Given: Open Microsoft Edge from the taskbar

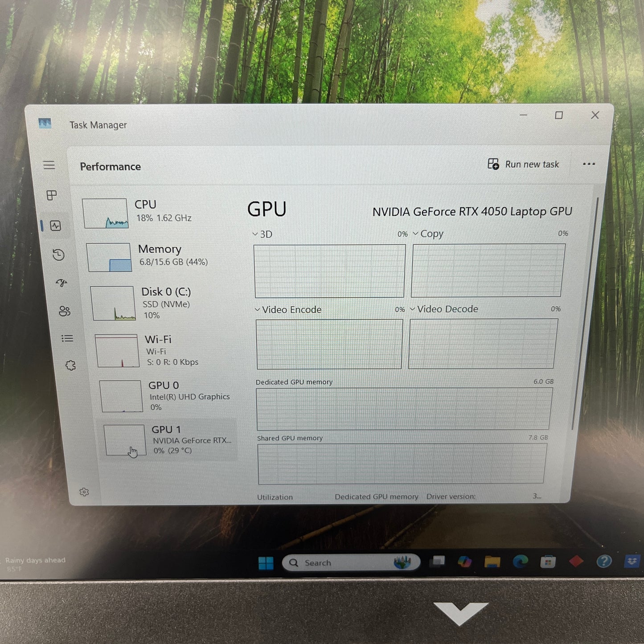Looking at the screenshot, I should click(x=520, y=562).
